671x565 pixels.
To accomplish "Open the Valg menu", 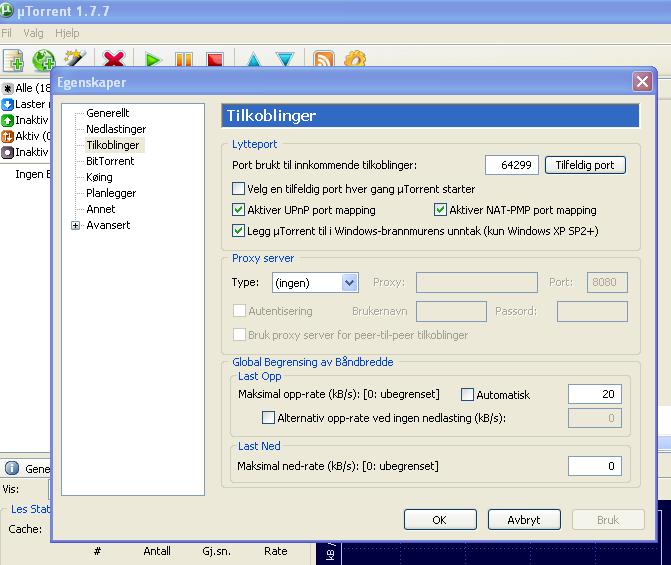I will click(x=33, y=33).
